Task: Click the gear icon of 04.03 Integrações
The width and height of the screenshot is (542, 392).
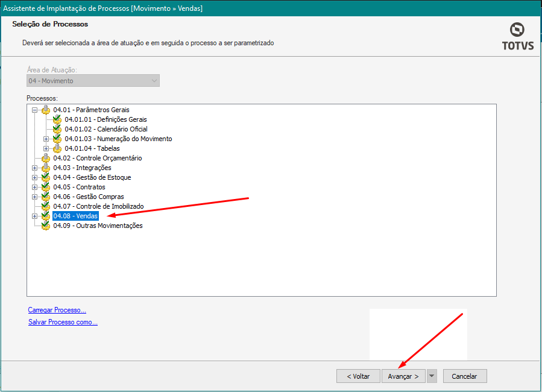Action: point(46,168)
